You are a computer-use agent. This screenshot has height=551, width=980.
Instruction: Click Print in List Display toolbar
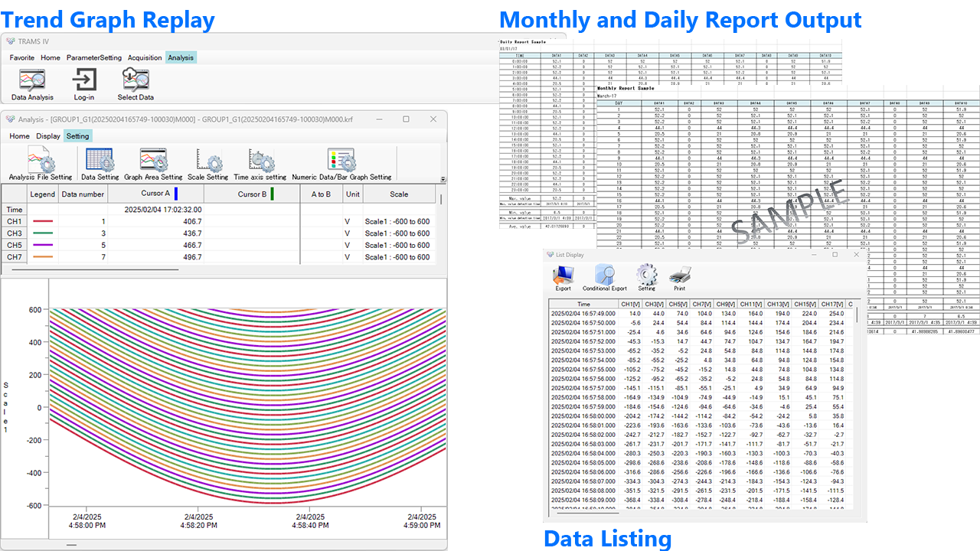tap(680, 279)
